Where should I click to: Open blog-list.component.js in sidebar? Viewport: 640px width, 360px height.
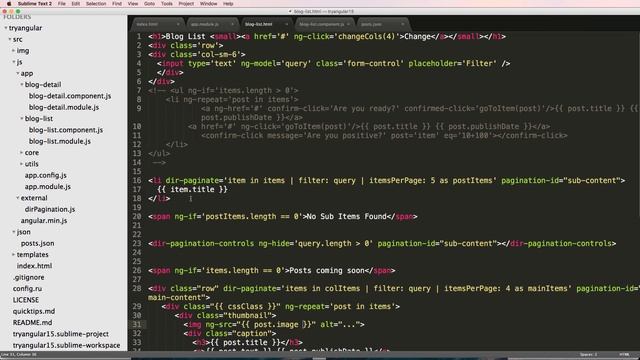66,130
